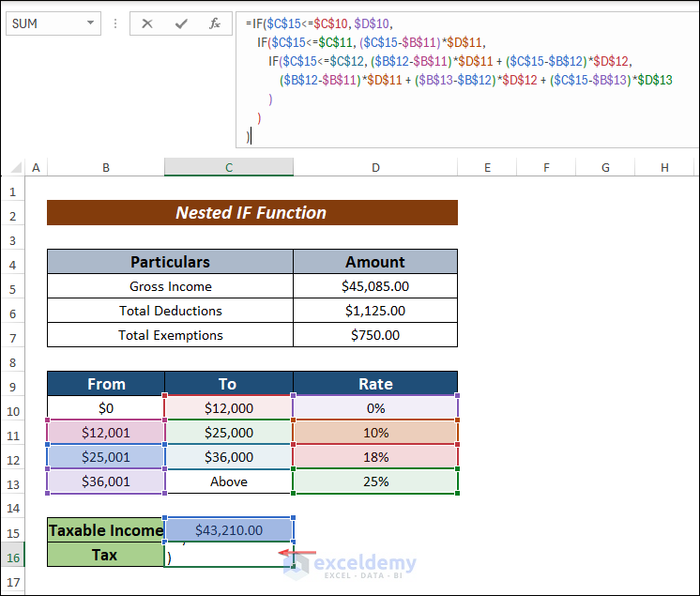Click inside the formula bar text
The image size is (700, 596).
pos(467,80)
